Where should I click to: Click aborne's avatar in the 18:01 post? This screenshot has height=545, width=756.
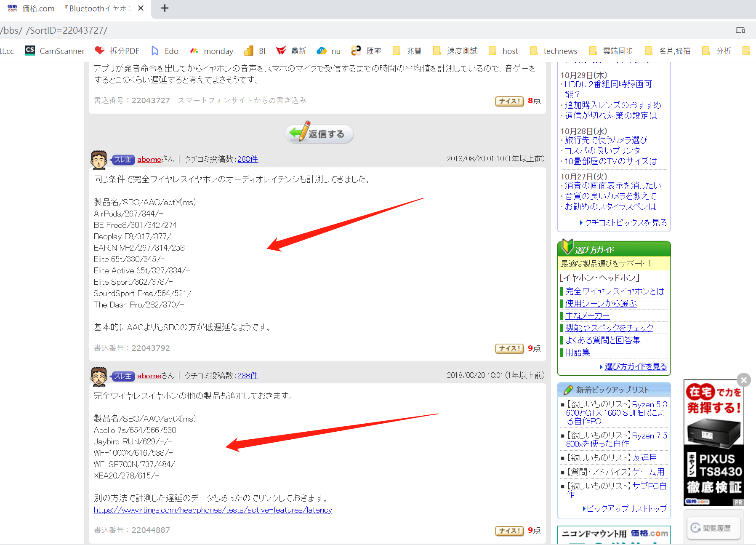[x=99, y=377]
